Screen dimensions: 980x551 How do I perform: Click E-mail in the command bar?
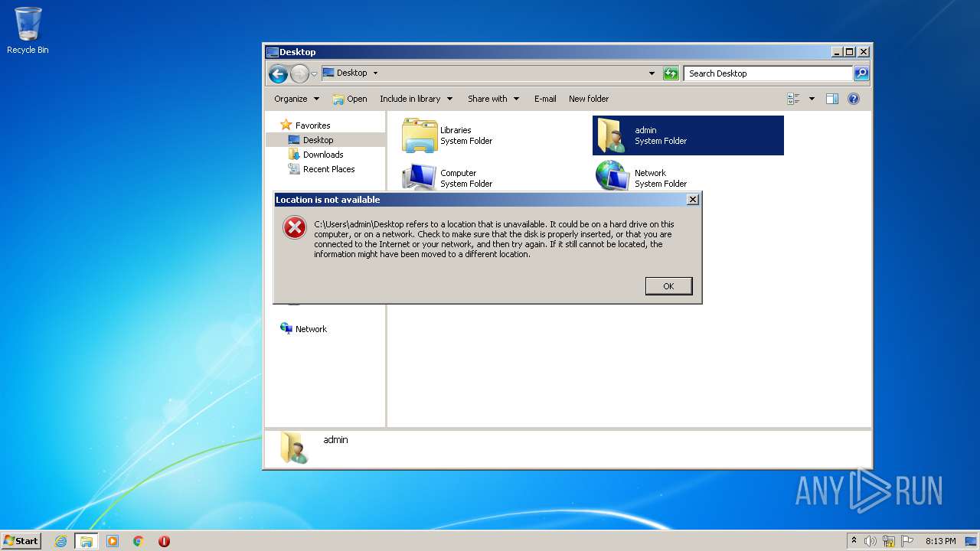click(545, 99)
